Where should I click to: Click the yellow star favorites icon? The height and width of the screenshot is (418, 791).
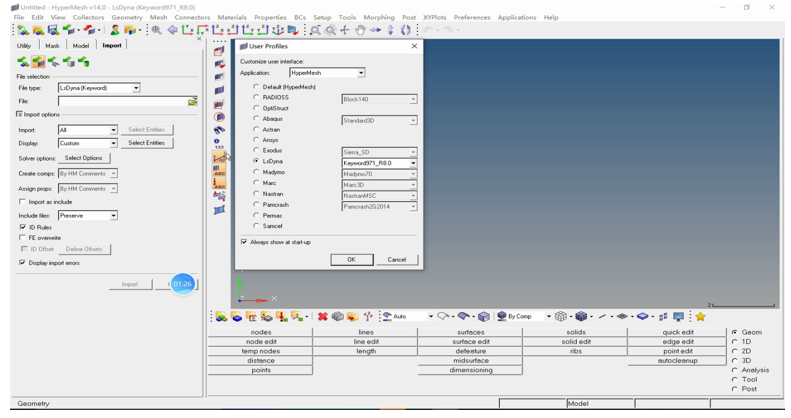coord(700,317)
